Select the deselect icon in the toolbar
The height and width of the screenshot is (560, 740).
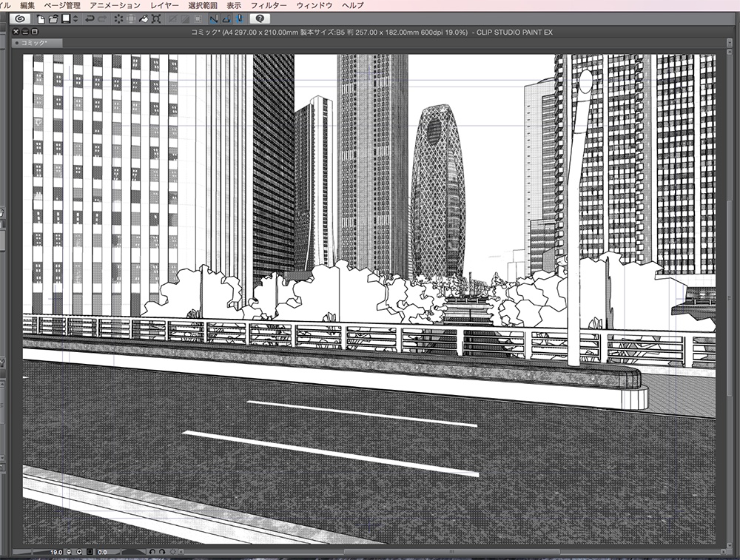(x=118, y=18)
